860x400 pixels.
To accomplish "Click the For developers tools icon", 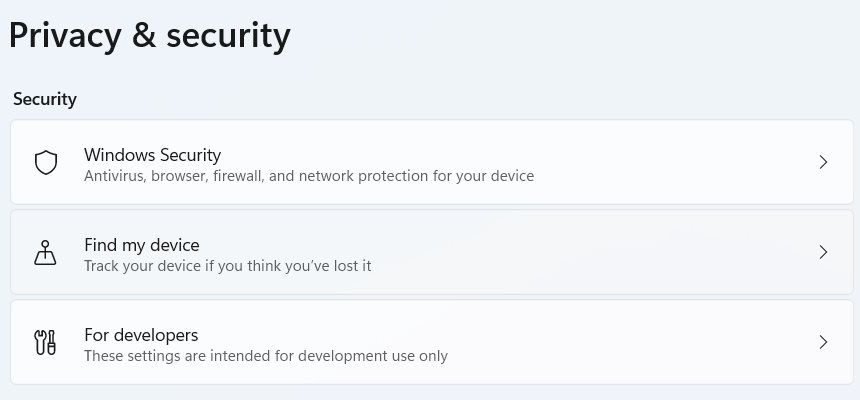I will click(46, 343).
